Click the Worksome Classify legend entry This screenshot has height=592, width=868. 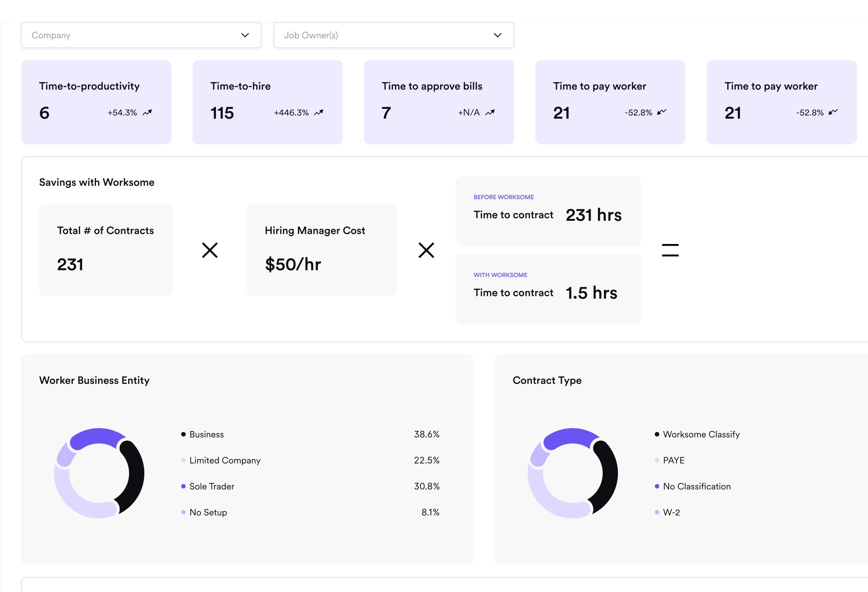coord(701,434)
